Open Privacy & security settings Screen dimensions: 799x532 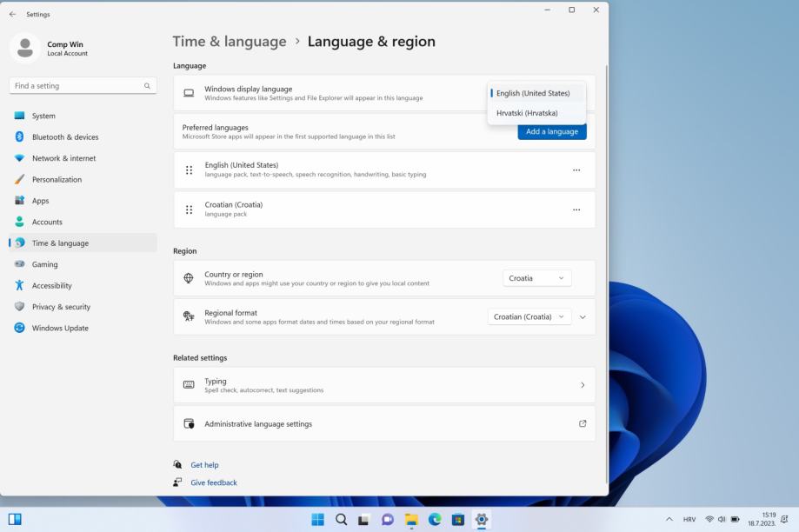(83, 307)
